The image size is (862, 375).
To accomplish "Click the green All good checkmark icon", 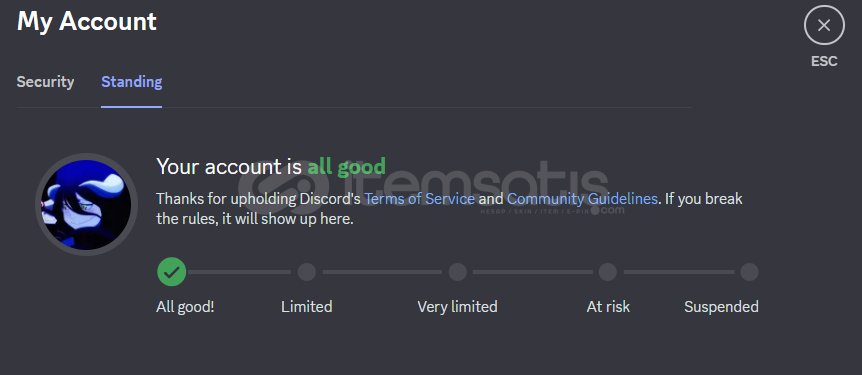I will point(172,272).
